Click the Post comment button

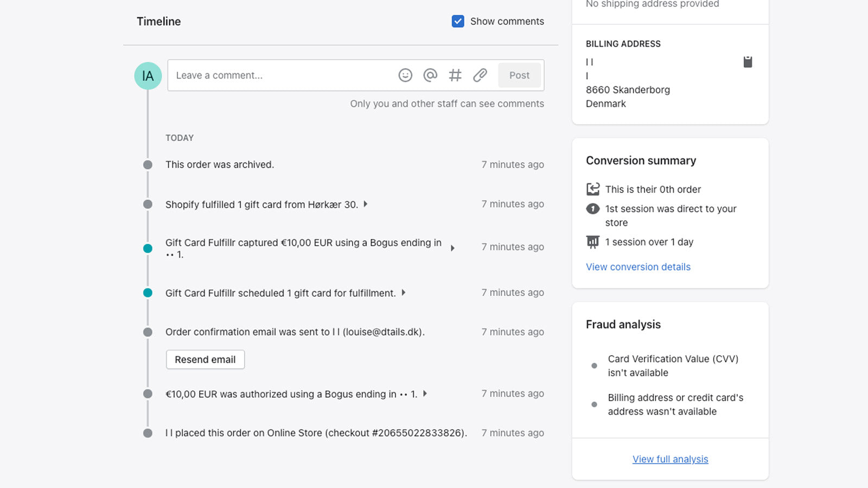click(x=519, y=75)
